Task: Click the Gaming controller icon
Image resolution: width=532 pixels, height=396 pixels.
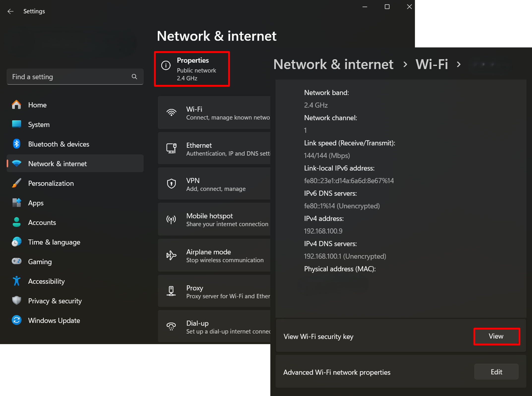Action: click(x=17, y=261)
